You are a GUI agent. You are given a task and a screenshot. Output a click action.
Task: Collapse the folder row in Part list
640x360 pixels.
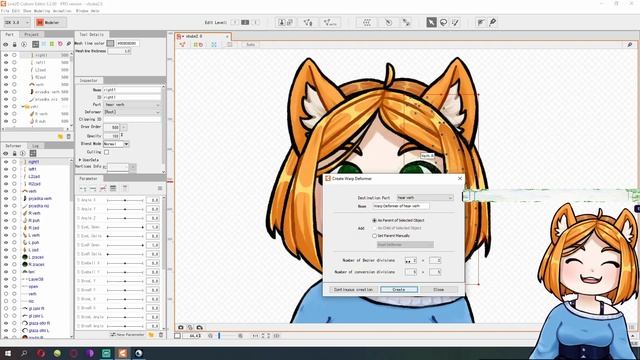(23, 107)
